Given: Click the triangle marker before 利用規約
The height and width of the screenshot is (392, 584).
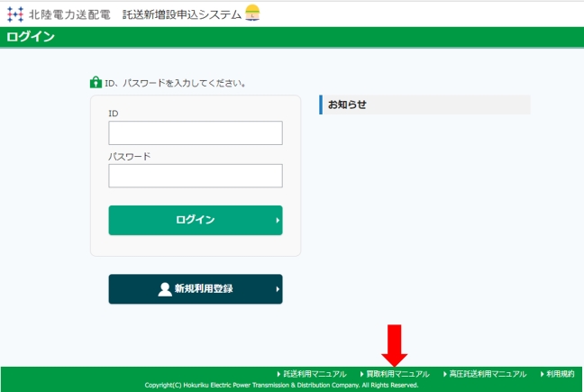Looking at the screenshot, I should [542, 373].
